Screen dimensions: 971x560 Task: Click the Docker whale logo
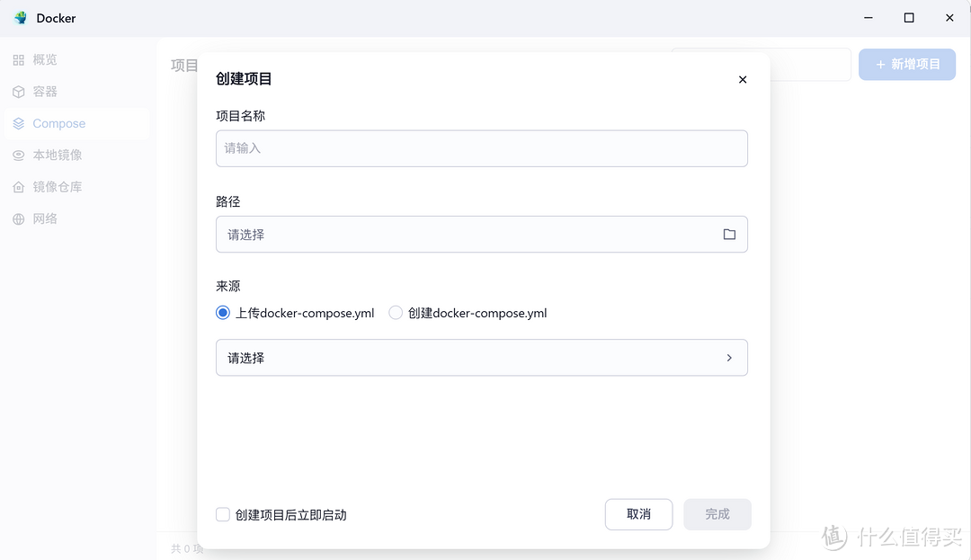tap(20, 17)
